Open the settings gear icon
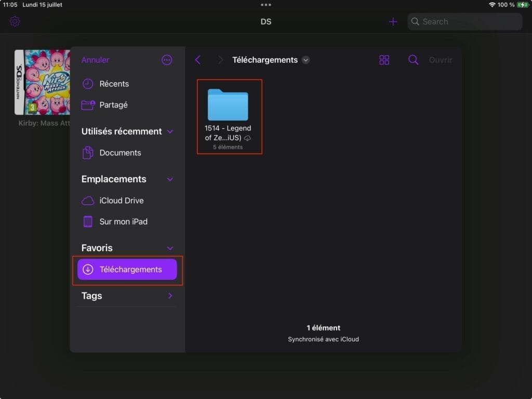The image size is (532, 399). (14, 21)
